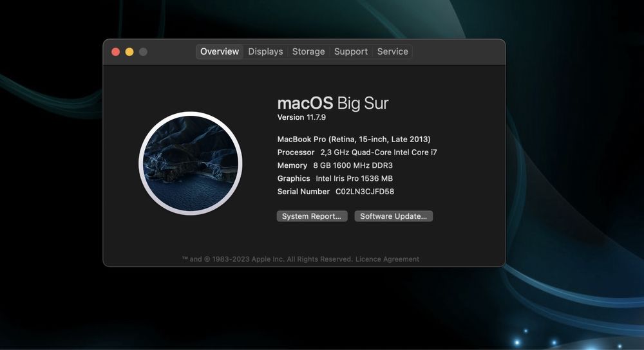Image resolution: width=644 pixels, height=350 pixels.
Task: Click the Apple copyright 1983-2023 notice
Action: (x=267, y=259)
